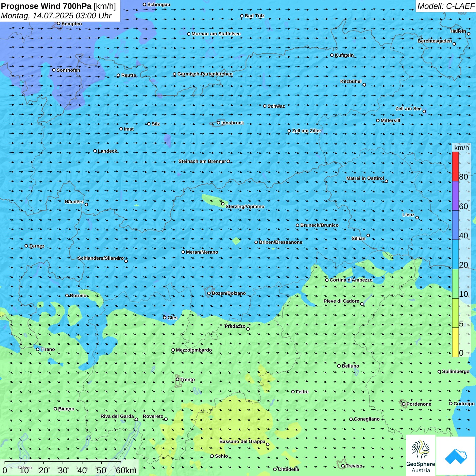This screenshot has width=476, height=476.
Task: Click the 'Bormio' label
Action: [x=78, y=295]
